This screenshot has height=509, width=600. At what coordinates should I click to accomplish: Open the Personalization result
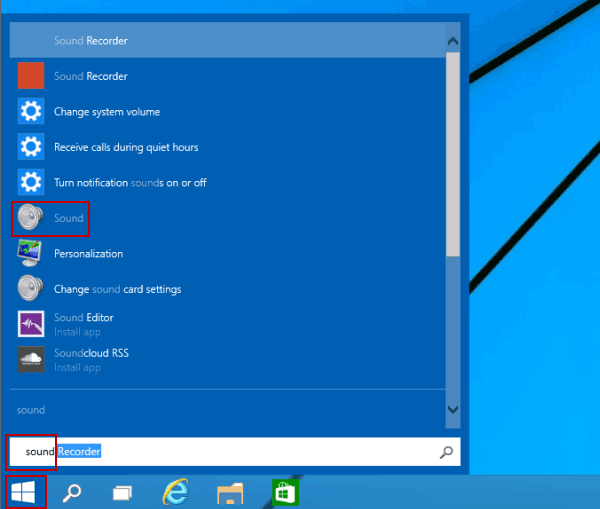pos(227,253)
